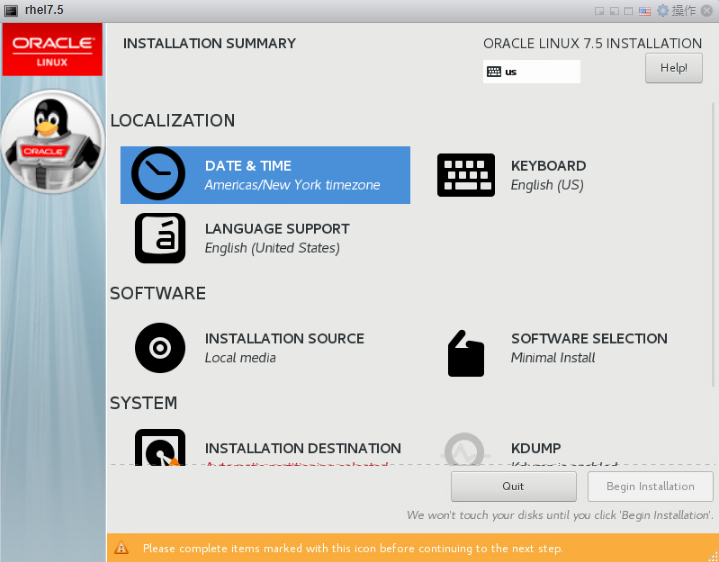Click the penguin mascot image
This screenshot has height=562, width=719.
(x=53, y=141)
